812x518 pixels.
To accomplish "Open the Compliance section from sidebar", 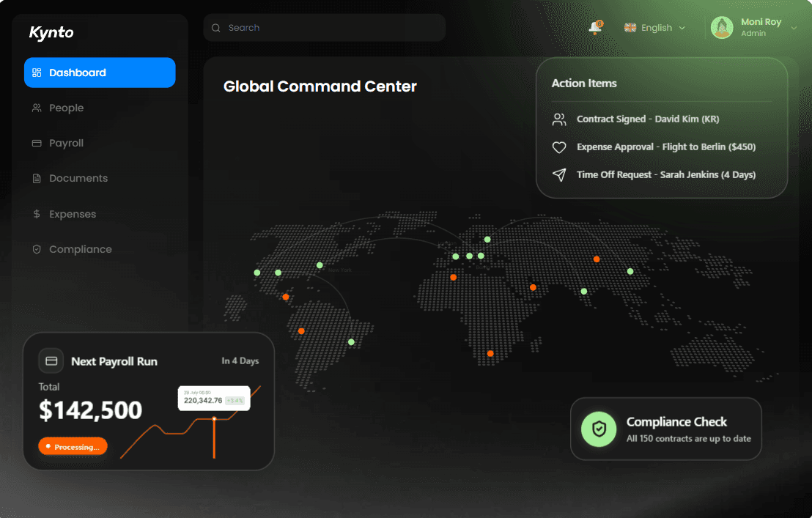I will coord(81,249).
